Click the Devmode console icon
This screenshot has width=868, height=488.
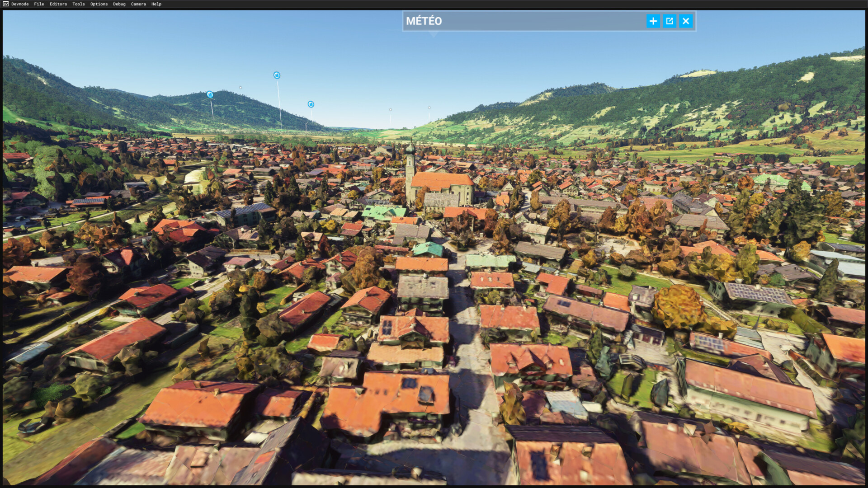coord(5,4)
